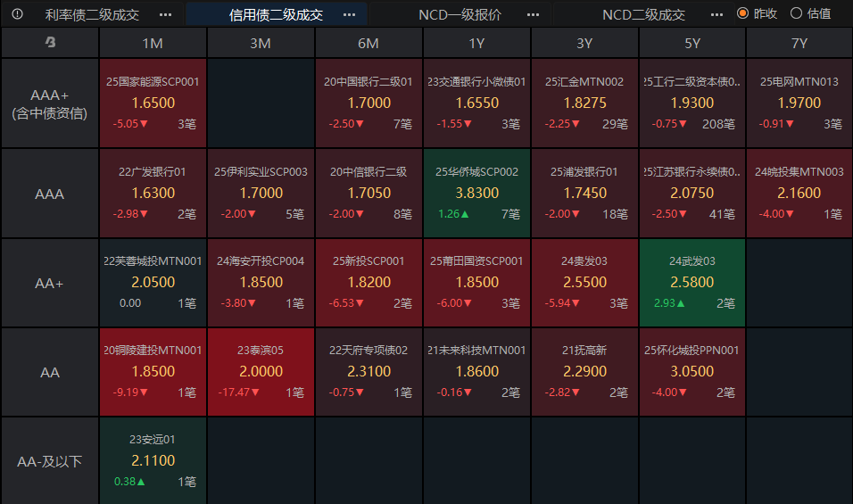Open the 24皖投集MTN003 cell
Image resolution: width=853 pixels, height=504 pixels.
coord(799,194)
